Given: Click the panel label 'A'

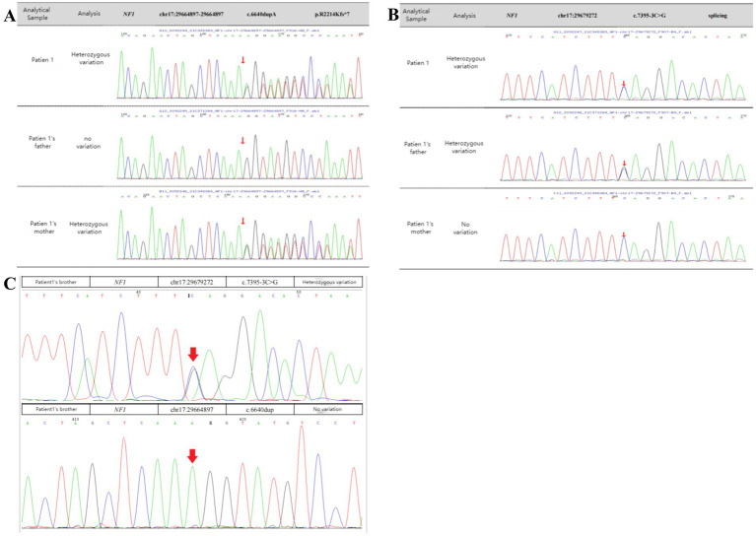Looking at the screenshot, I should [x=10, y=16].
